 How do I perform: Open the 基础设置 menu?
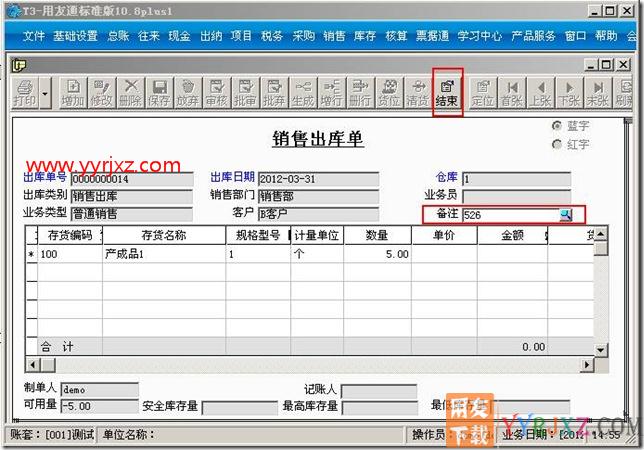pyautogui.click(x=76, y=36)
